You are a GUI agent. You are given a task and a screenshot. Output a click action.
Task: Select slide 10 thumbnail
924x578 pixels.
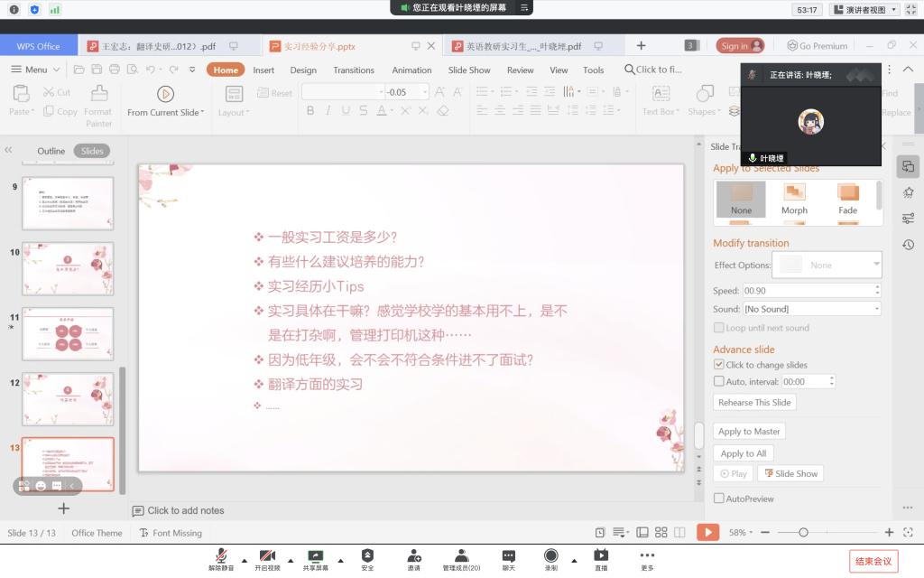68,268
